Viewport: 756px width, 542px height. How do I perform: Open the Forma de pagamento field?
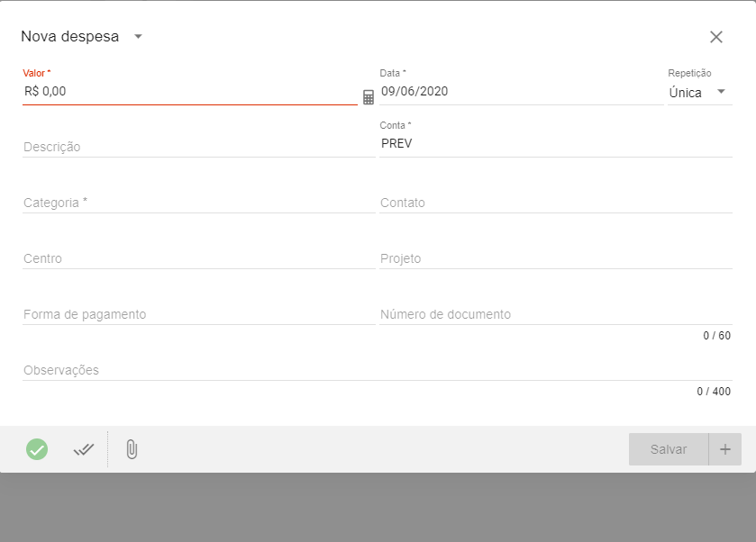tap(198, 314)
